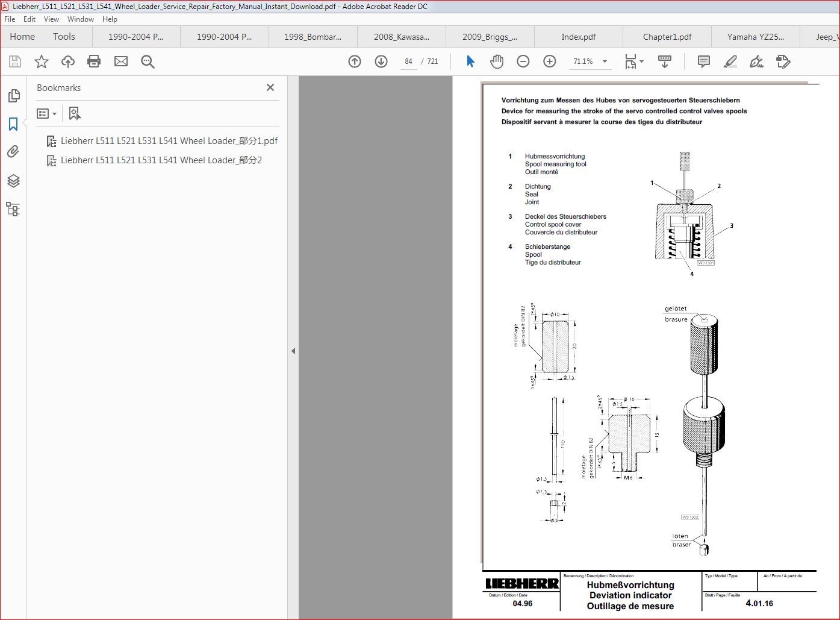Switch to the Home tab
Screen dimensions: 840x620
[x=22, y=37]
